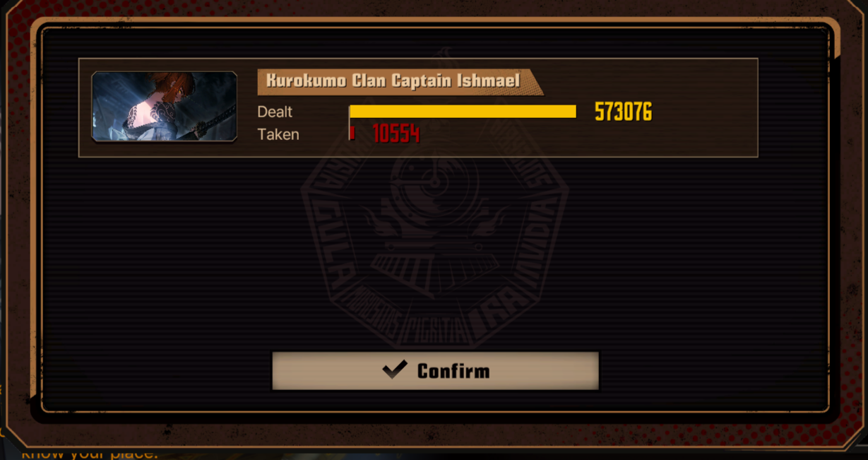The width and height of the screenshot is (868, 460).
Task: Click the Taken label
Action: pyautogui.click(x=278, y=134)
